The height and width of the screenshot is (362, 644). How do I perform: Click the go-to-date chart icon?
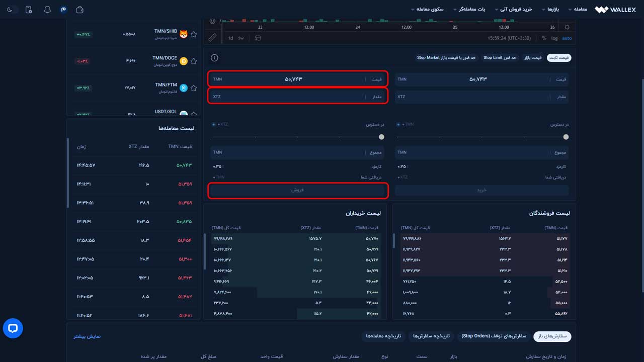[258, 38]
